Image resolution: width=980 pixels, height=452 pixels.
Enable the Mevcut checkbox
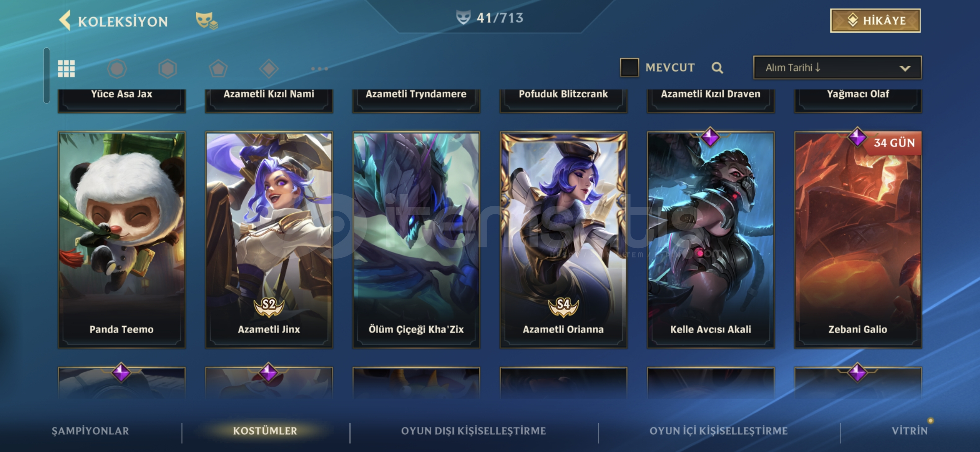pyautogui.click(x=629, y=67)
